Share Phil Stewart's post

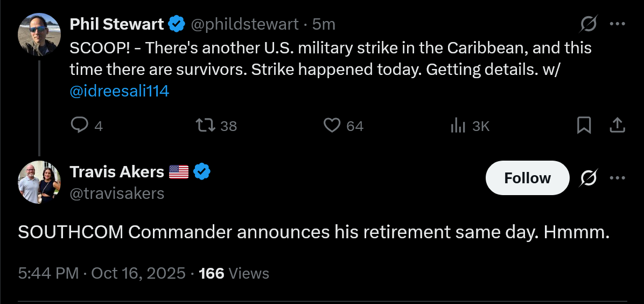click(x=617, y=126)
